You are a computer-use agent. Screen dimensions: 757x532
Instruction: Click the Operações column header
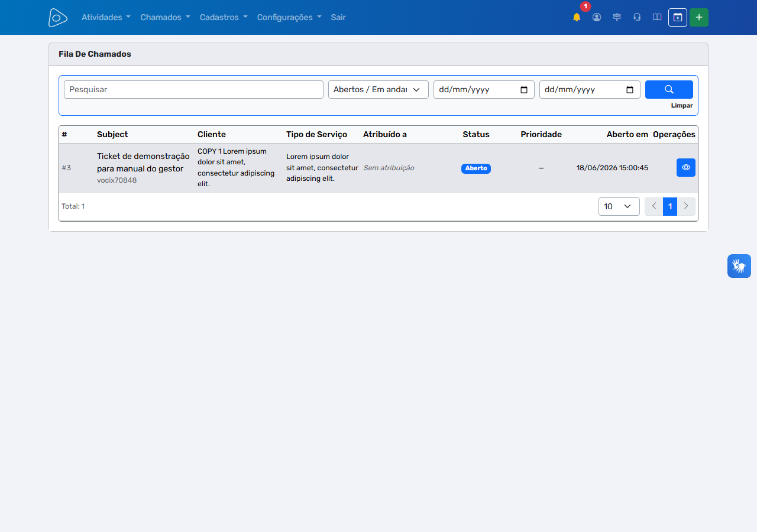pyautogui.click(x=674, y=134)
